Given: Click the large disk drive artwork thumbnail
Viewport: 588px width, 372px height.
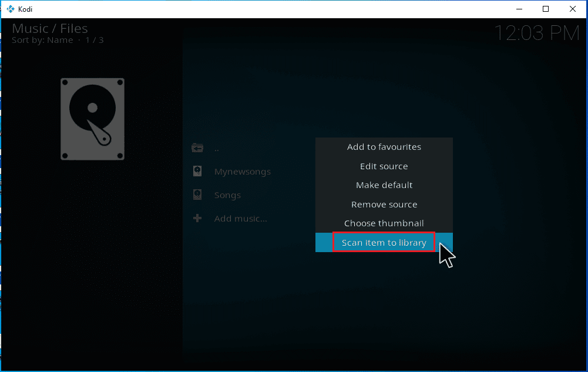Looking at the screenshot, I should point(92,119).
